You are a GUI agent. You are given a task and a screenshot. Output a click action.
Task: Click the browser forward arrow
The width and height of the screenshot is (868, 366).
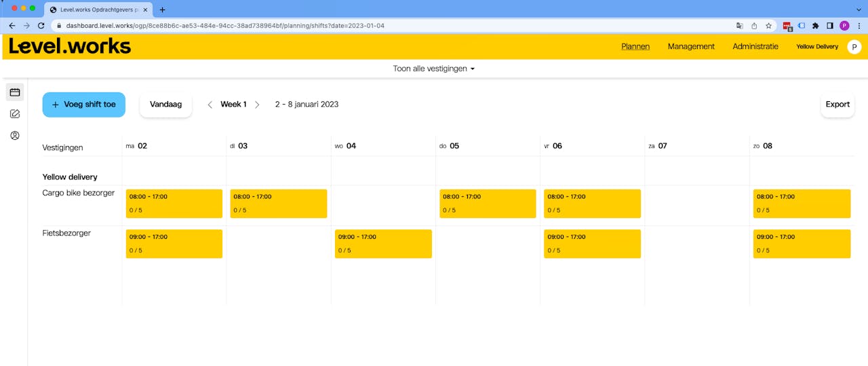click(26, 25)
